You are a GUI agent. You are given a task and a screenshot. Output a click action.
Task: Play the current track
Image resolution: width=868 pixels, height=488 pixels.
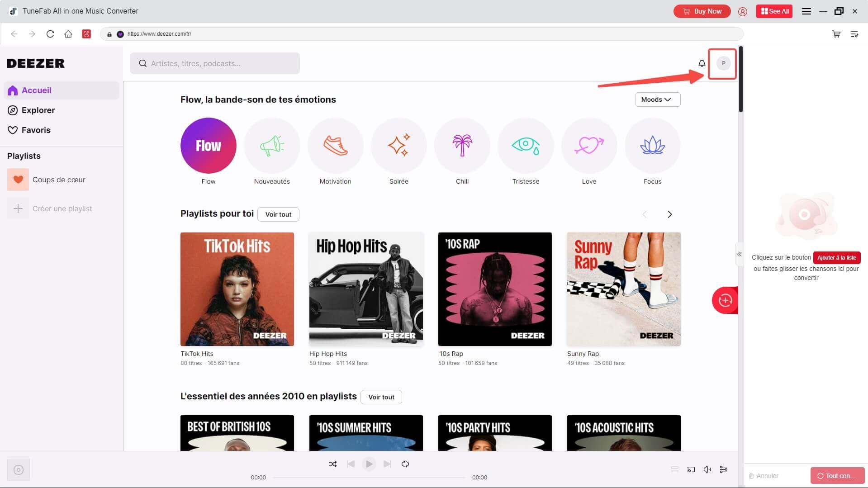click(369, 464)
